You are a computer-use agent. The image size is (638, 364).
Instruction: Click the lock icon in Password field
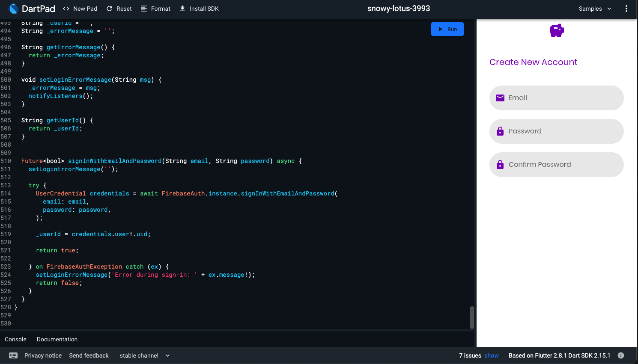[x=500, y=131]
